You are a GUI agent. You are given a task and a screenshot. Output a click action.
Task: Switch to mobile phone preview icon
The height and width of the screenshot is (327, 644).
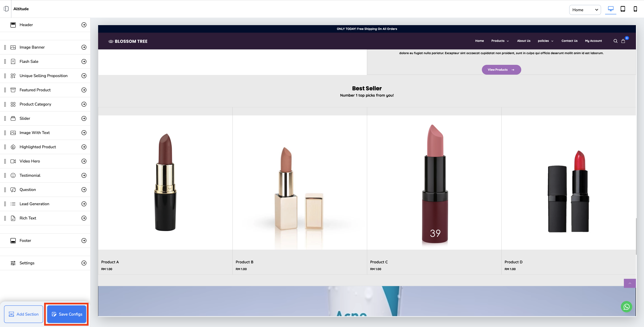[x=635, y=9]
